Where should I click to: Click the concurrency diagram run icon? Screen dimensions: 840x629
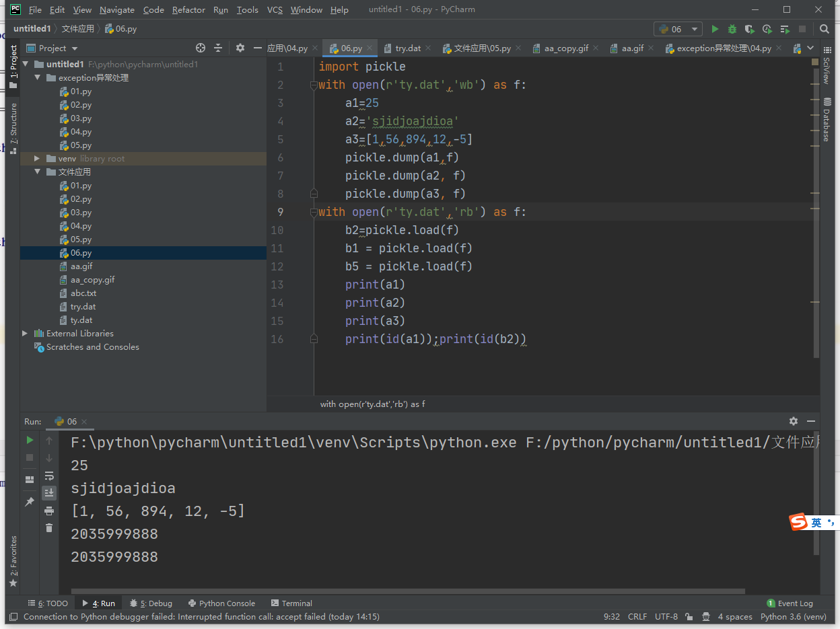coord(785,29)
